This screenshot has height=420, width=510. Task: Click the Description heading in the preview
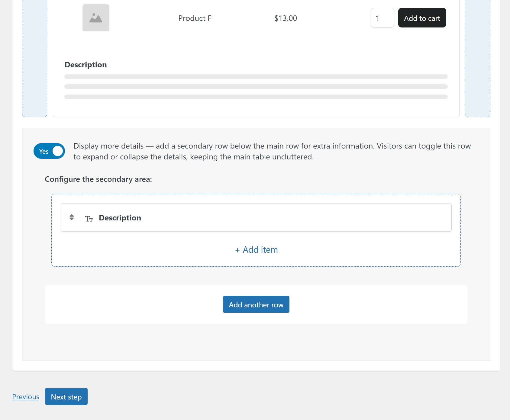pyautogui.click(x=86, y=65)
